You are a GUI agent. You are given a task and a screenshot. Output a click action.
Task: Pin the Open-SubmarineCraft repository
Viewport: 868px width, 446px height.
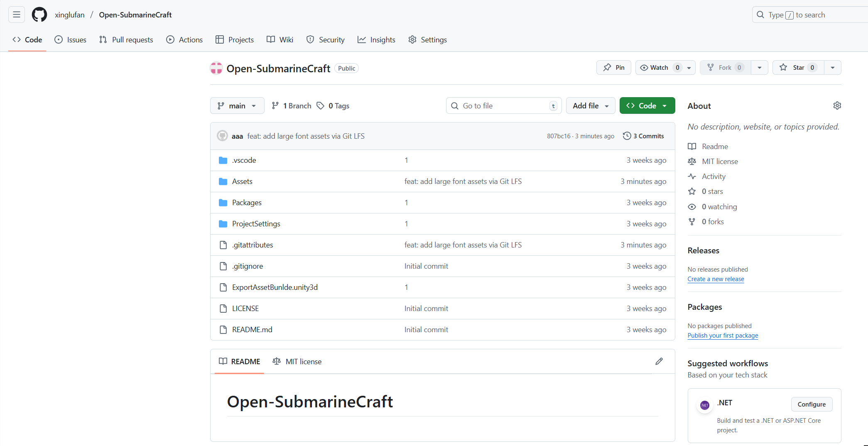(613, 68)
